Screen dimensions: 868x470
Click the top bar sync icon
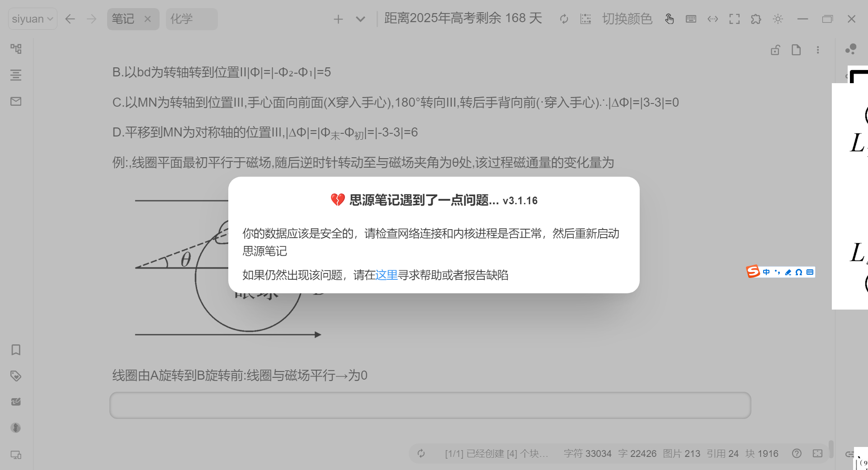click(x=564, y=19)
